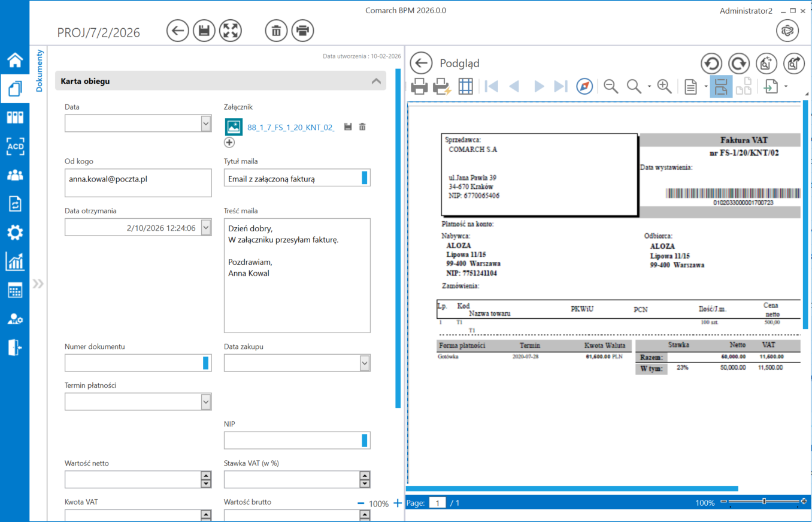
Task: Rotate preview left with counterclockwise icon
Action: point(712,63)
